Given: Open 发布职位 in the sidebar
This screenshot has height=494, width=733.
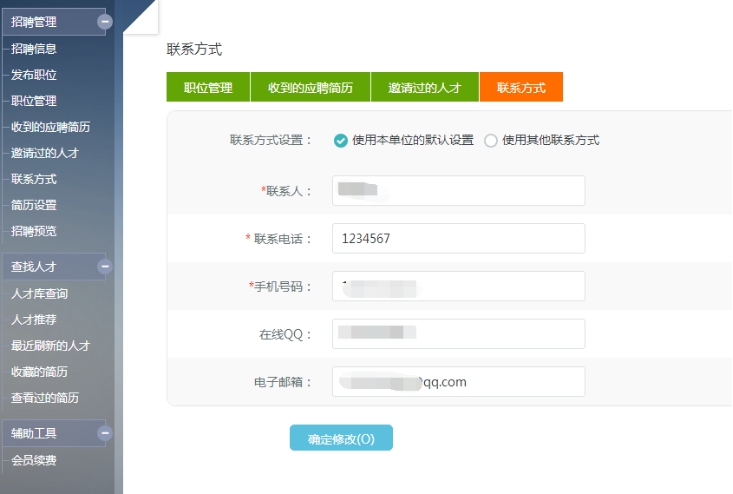Looking at the screenshot, I should tap(34, 75).
